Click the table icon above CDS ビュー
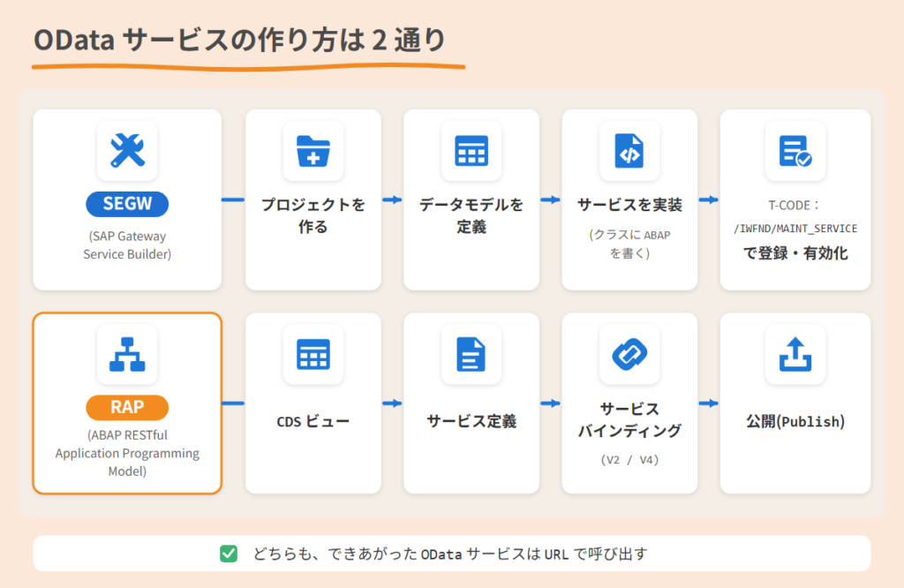 pos(313,355)
